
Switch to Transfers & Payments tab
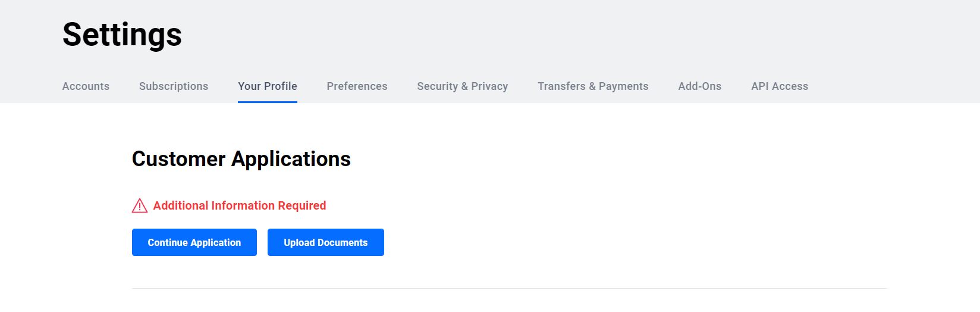pyautogui.click(x=593, y=86)
